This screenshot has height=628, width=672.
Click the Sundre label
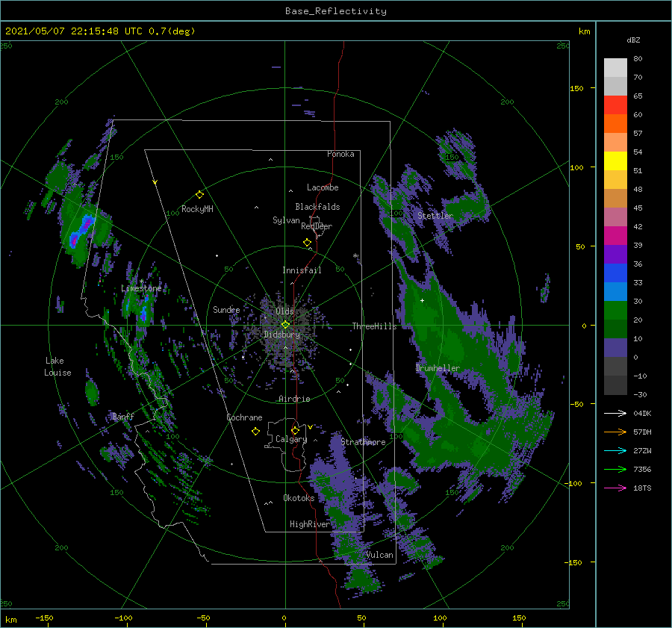226,310
